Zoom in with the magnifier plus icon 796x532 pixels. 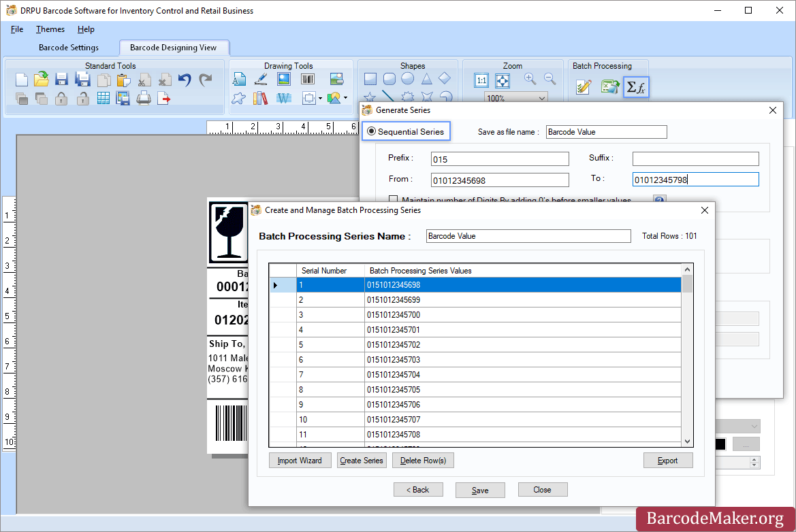(x=530, y=79)
